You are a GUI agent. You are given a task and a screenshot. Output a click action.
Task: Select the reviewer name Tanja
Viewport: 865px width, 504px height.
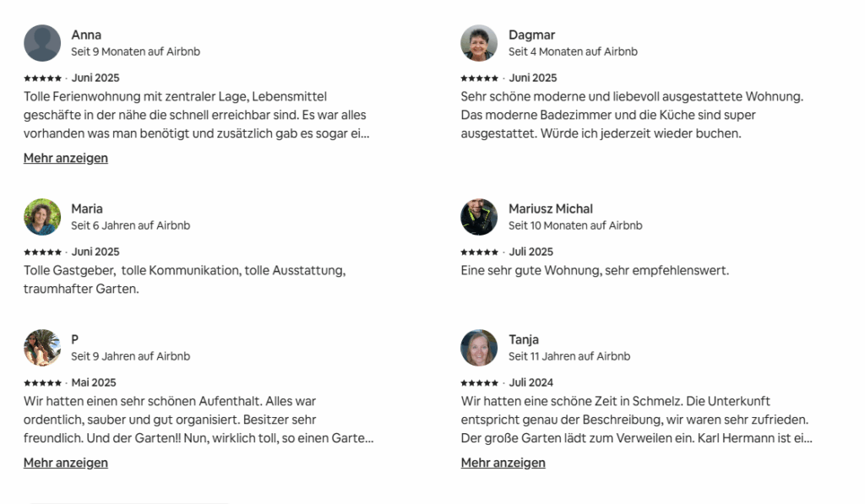click(524, 339)
